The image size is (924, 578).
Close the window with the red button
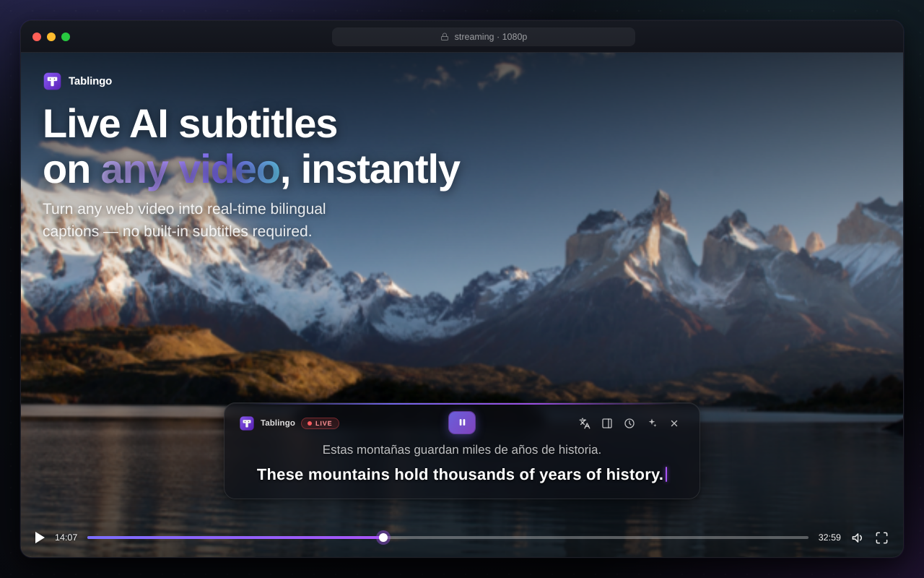(x=37, y=37)
